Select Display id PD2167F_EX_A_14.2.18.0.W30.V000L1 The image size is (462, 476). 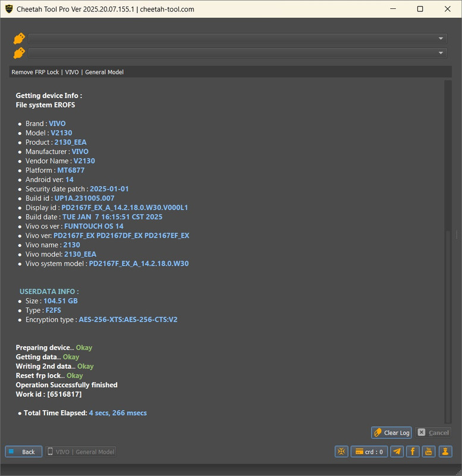pyautogui.click(x=125, y=208)
